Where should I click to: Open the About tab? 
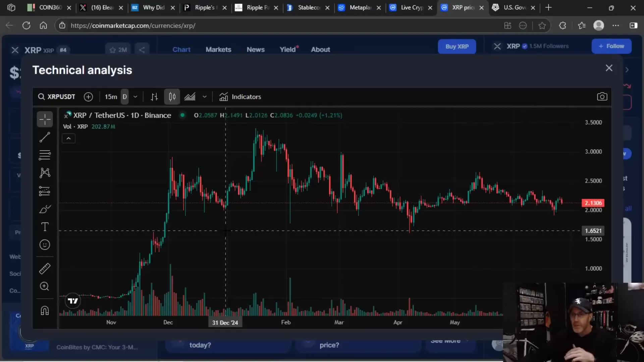(320, 50)
